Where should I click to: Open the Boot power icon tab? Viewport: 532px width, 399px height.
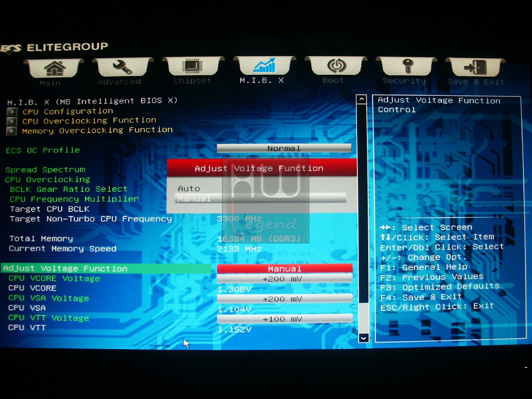[336, 65]
